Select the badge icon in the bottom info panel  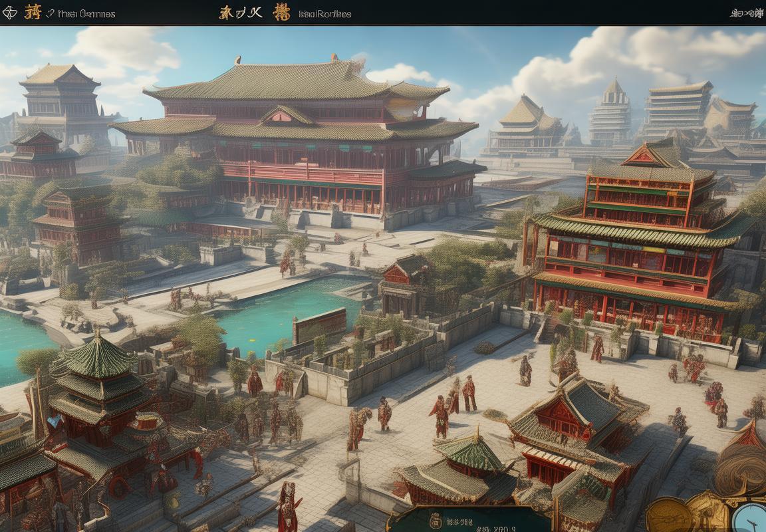(x=436, y=519)
